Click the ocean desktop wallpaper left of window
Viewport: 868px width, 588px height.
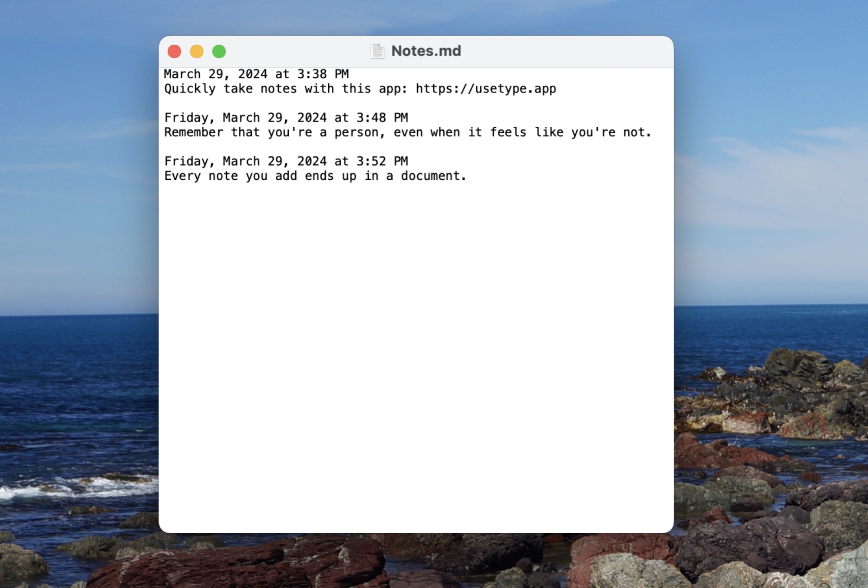point(78,369)
